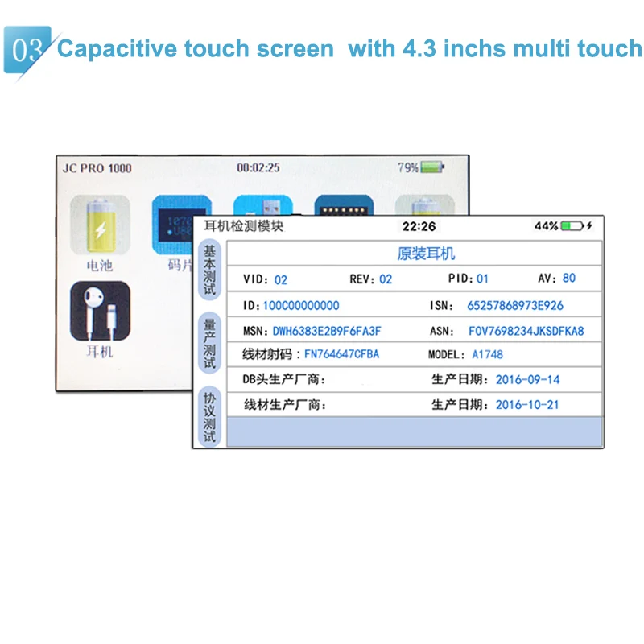Click the 耳机检测模块 window title

(x=244, y=226)
